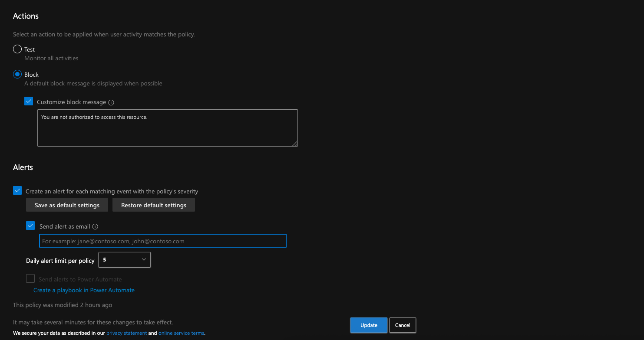View the online service terms
This screenshot has width=644, height=340.
[x=181, y=333]
